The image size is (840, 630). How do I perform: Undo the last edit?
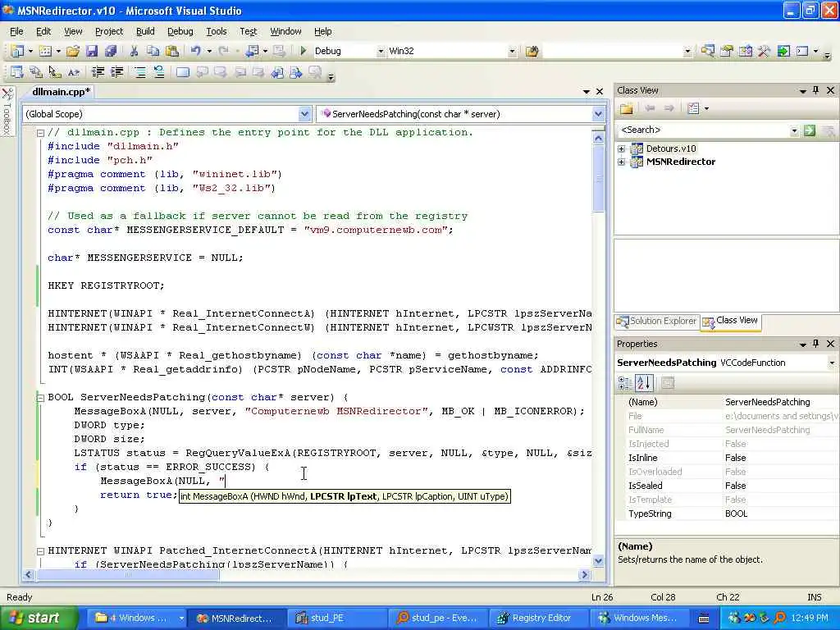point(195,51)
